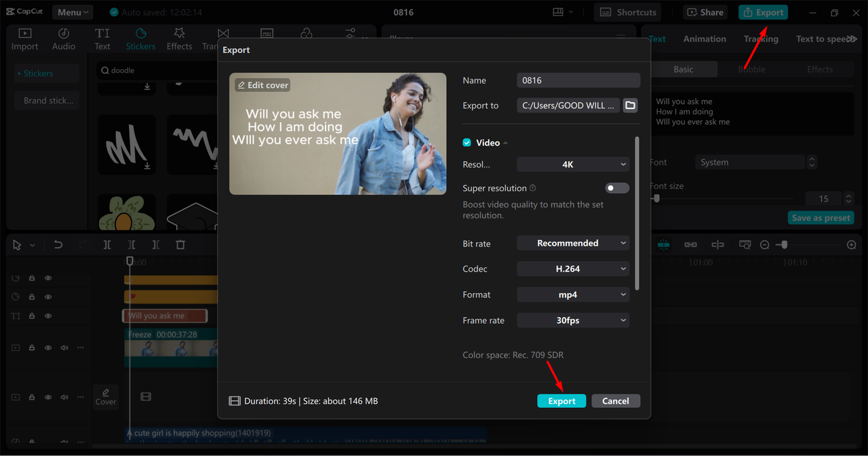Viewport: 868px width, 456px height.
Task: Open the Menu dropdown in the title bar
Action: pos(73,12)
